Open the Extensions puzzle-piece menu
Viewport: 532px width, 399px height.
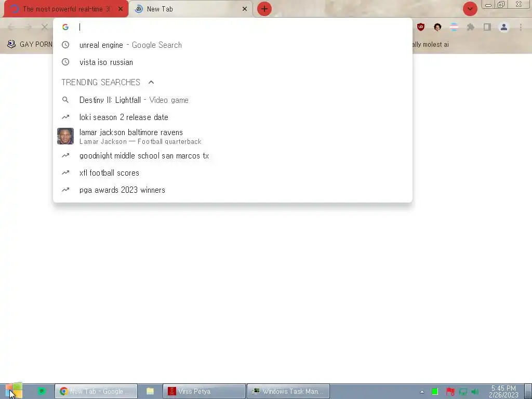click(x=471, y=27)
